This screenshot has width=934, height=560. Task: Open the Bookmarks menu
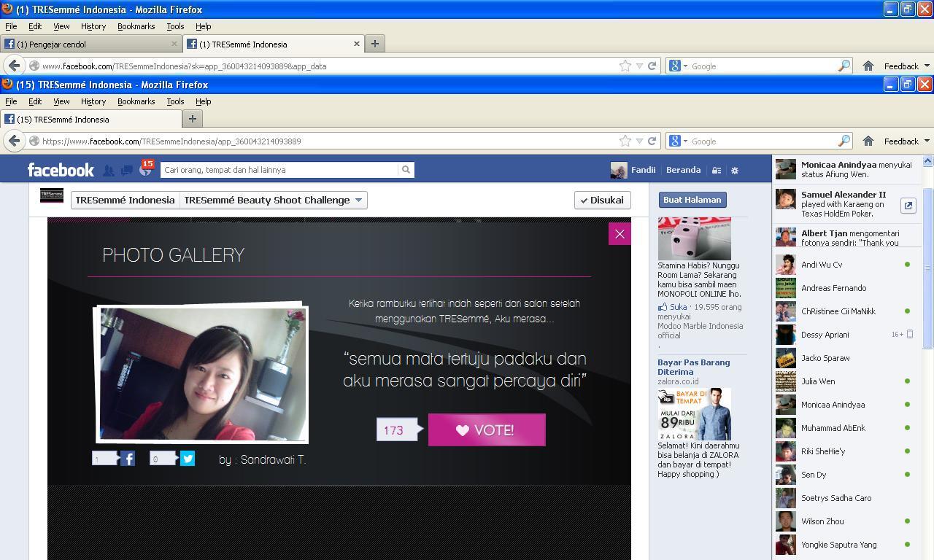(x=136, y=101)
